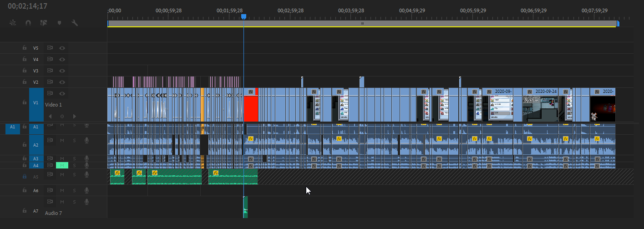This screenshot has height=229, width=644.
Task: Enable voice-over record on track A2
Action: [86, 144]
